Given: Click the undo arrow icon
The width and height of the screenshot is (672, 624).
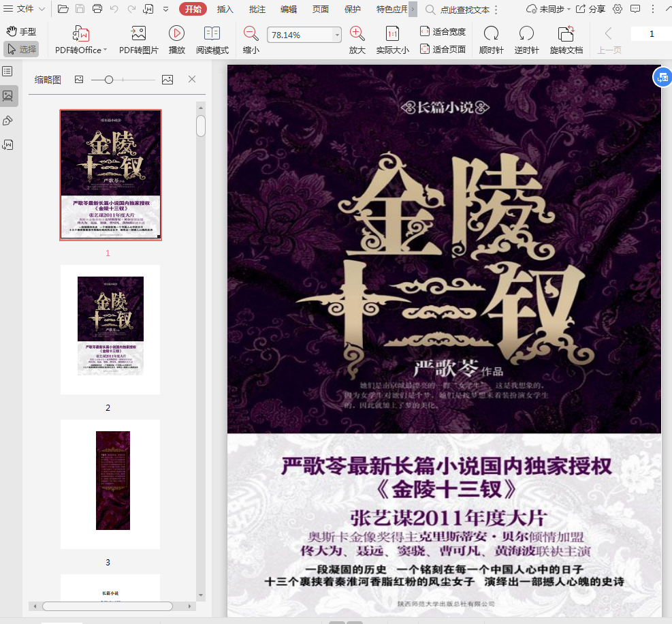Looking at the screenshot, I should (114, 9).
